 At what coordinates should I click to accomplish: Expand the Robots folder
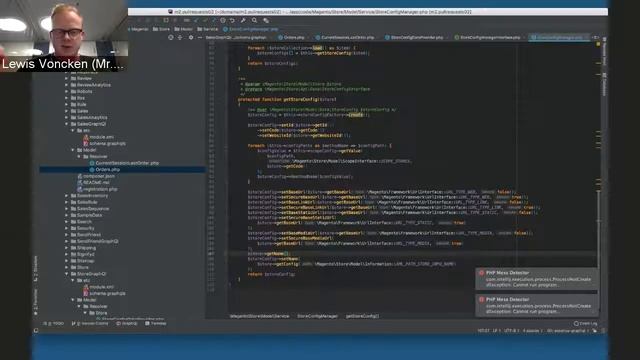tap(67, 91)
